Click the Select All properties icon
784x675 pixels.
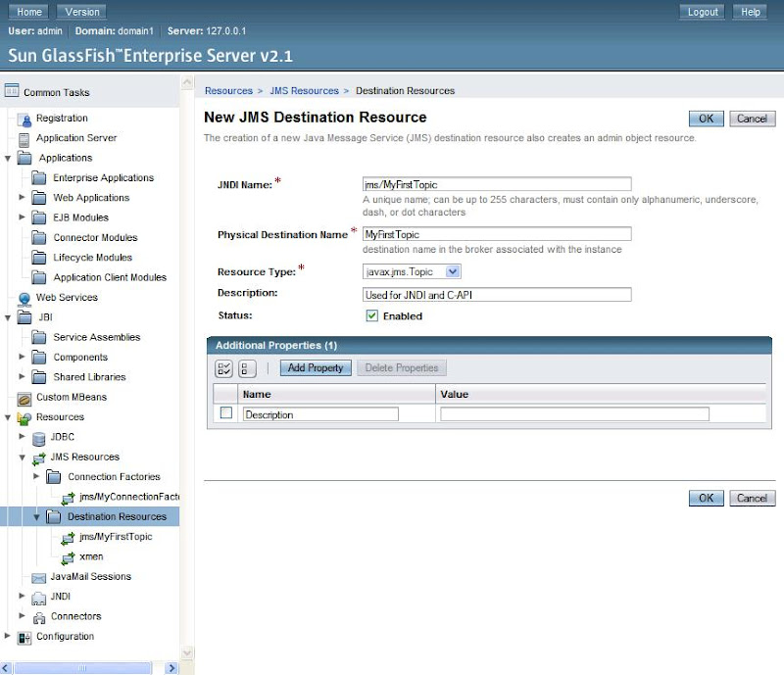click(223, 369)
